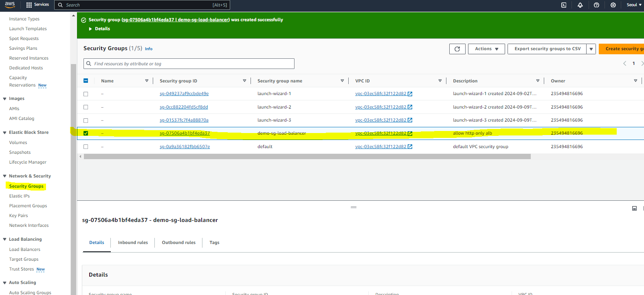Switch to the Details tab
Viewport: 644px width, 295px height.
pyautogui.click(x=97, y=242)
